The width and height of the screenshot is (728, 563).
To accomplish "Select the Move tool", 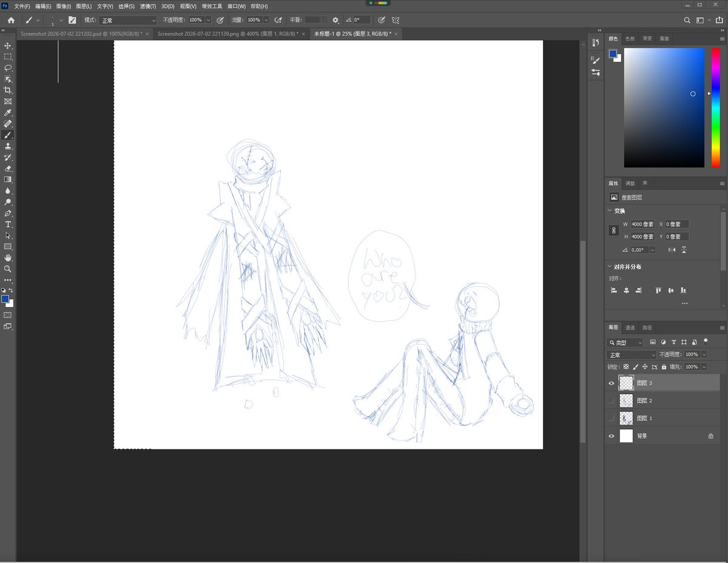I will (x=8, y=46).
